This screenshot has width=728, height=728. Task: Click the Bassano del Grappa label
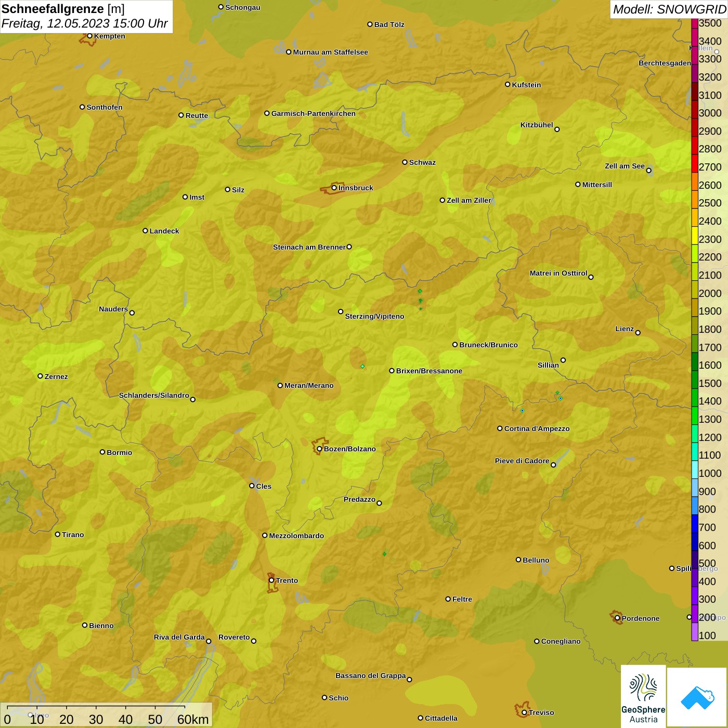370,675
